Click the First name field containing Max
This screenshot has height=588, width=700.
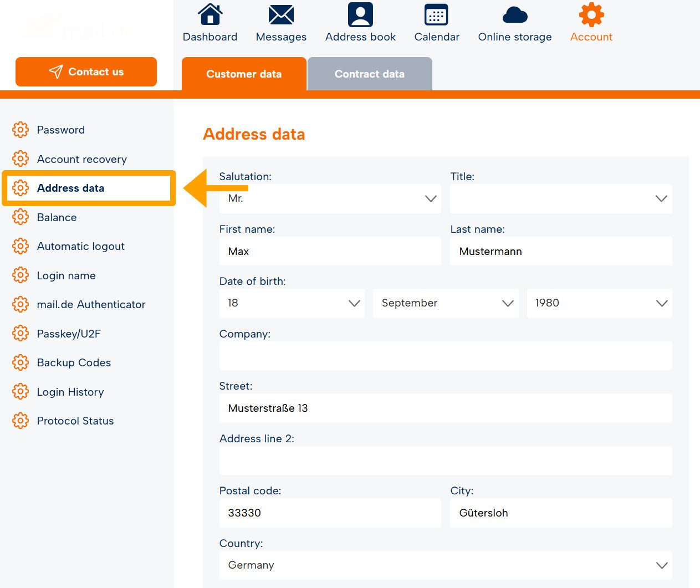point(330,251)
